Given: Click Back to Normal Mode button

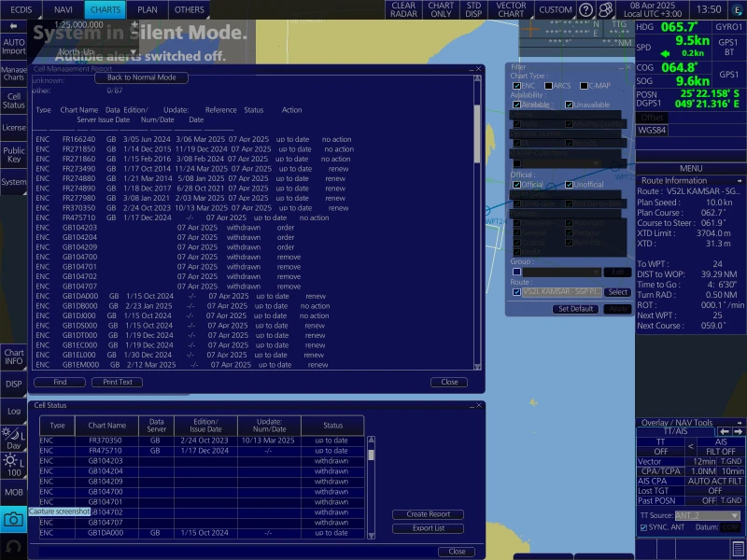Looking at the screenshot, I should pyautogui.click(x=142, y=77).
